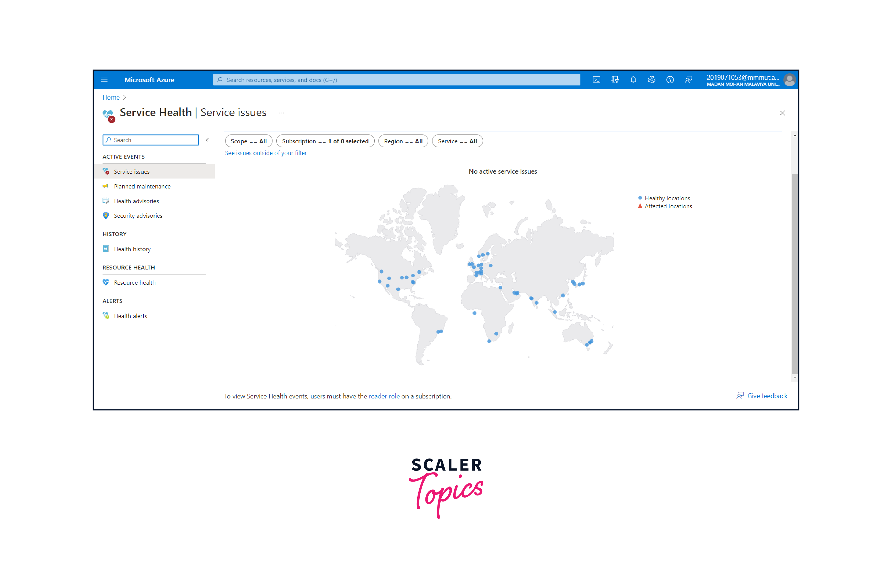Open the reader role link

click(x=384, y=396)
